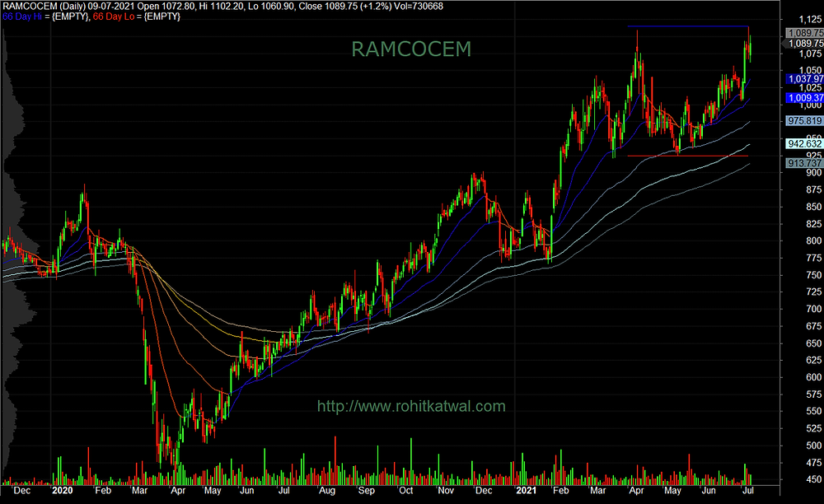The width and height of the screenshot is (824, 504).
Task: Click the bold 2021 year label on time axis
Action: pyautogui.click(x=526, y=490)
